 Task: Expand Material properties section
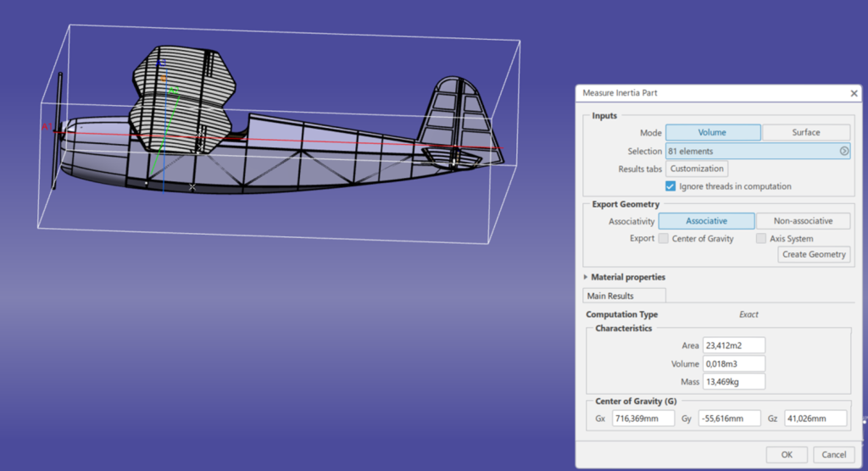coord(586,277)
